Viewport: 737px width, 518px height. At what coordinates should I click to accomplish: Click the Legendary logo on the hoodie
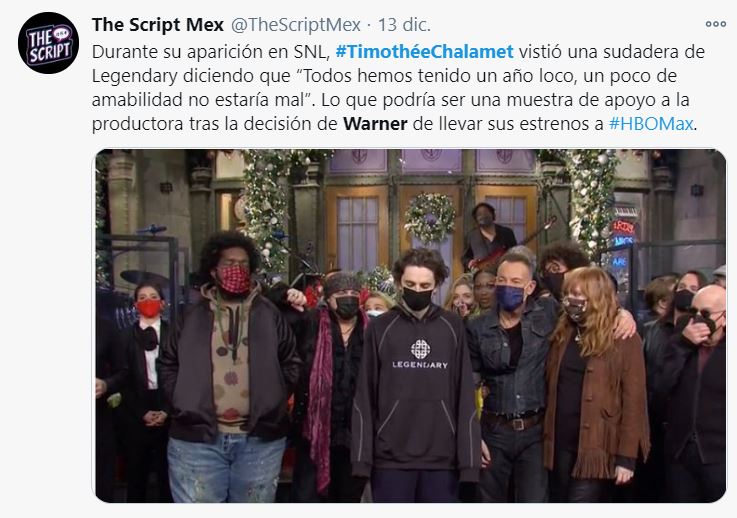[x=420, y=354]
